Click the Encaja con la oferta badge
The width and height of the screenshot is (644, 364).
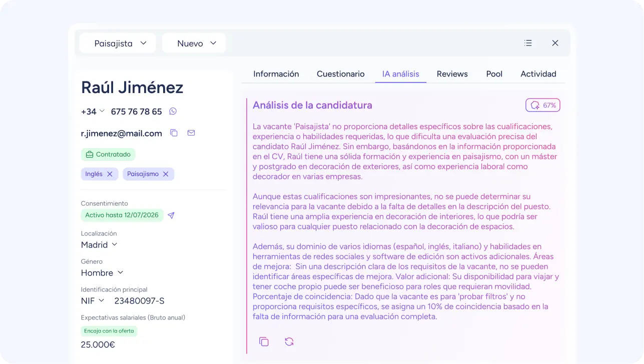[x=109, y=331]
